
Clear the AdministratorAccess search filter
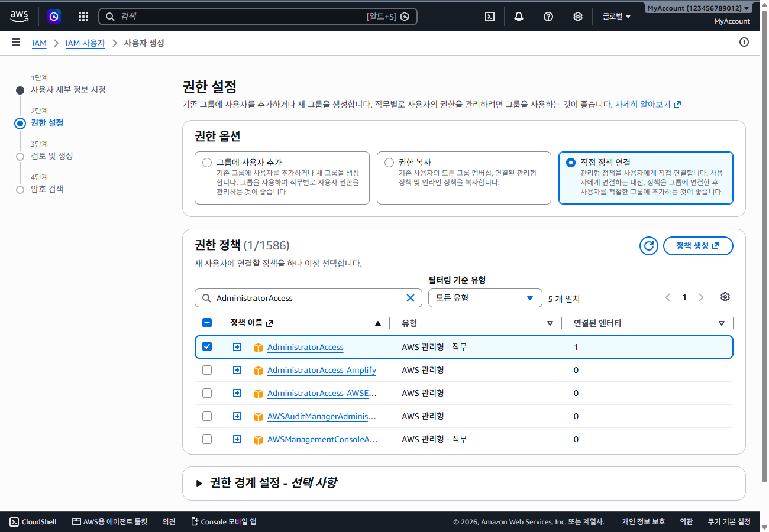411,298
